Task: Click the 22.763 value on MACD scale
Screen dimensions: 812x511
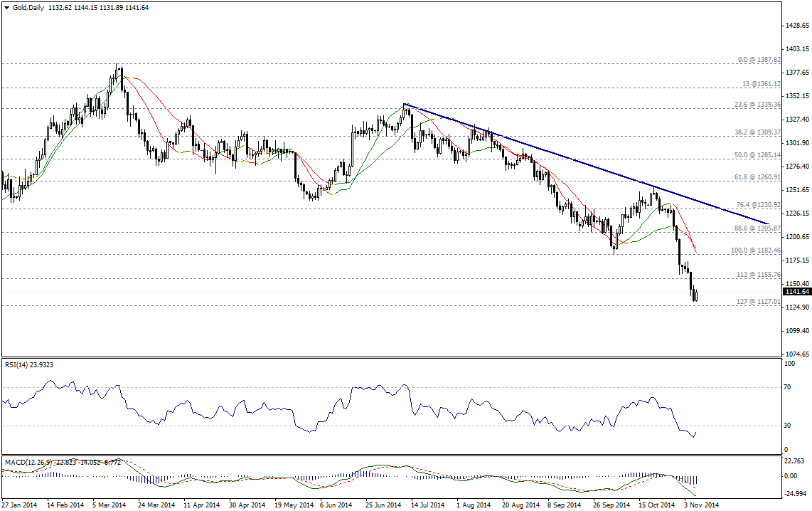Action: (x=794, y=462)
